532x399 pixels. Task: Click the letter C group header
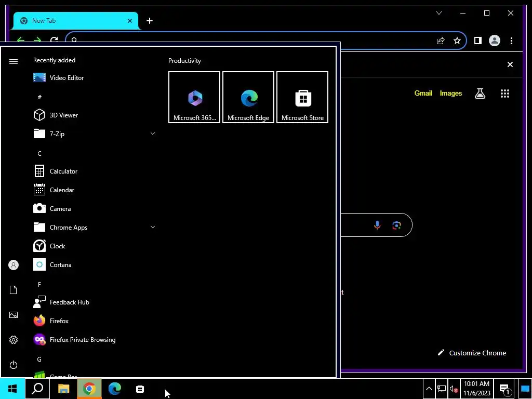coord(39,154)
